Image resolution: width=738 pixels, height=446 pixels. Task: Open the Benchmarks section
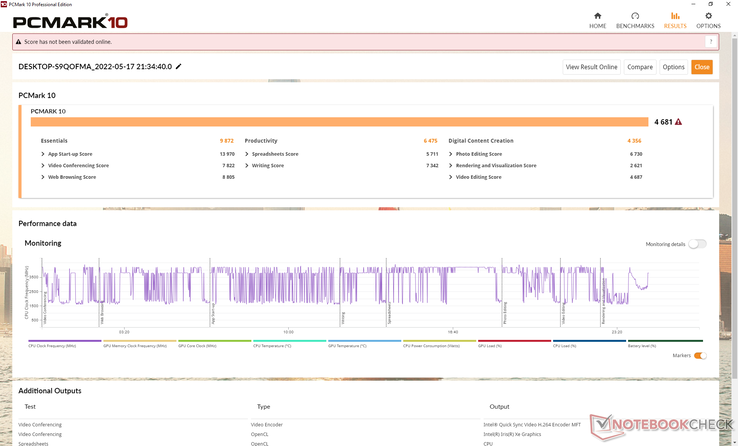click(x=635, y=19)
